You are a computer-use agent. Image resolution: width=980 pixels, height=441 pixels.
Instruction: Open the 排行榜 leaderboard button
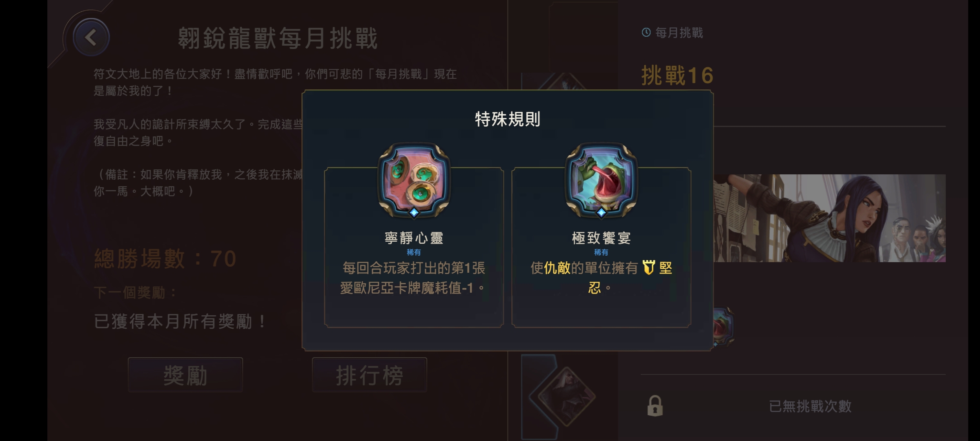(370, 375)
